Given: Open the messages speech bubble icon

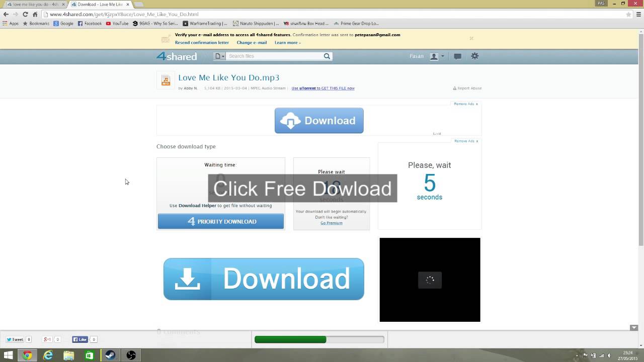Looking at the screenshot, I should coord(457,56).
